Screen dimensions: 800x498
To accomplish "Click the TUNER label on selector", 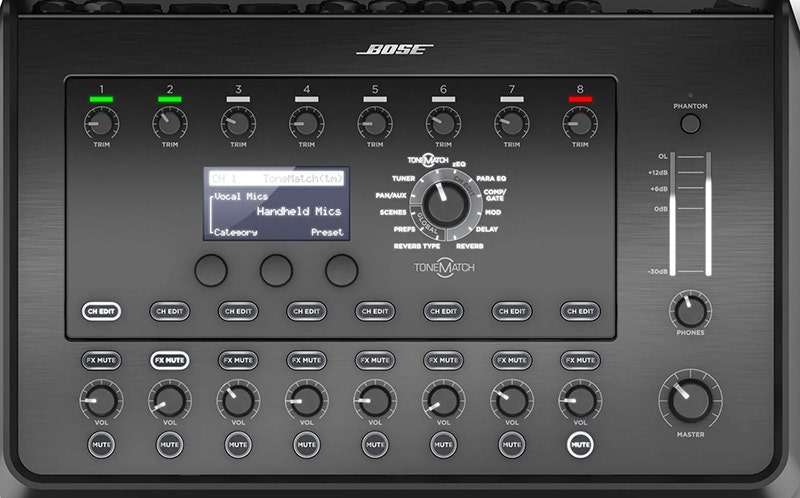I will [x=404, y=179].
